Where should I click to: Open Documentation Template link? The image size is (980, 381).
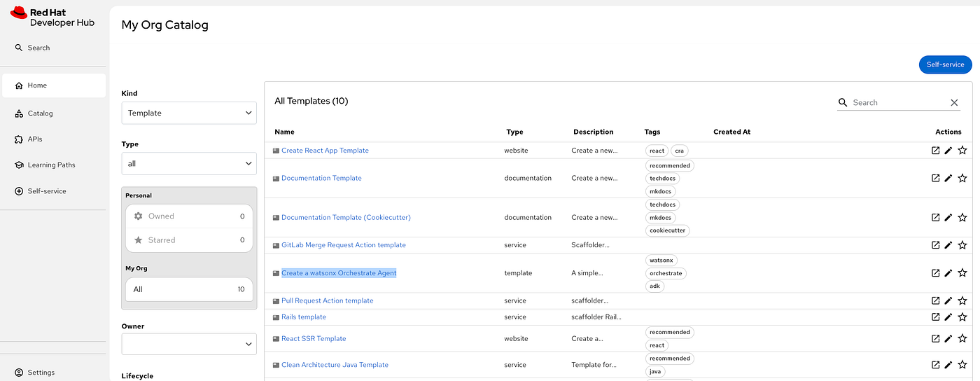tap(321, 178)
